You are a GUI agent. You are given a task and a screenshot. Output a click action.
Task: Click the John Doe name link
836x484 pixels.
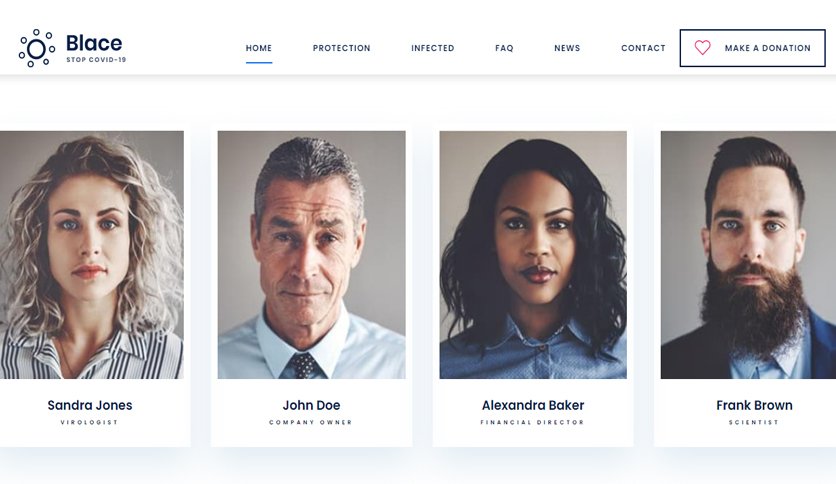[311, 405]
